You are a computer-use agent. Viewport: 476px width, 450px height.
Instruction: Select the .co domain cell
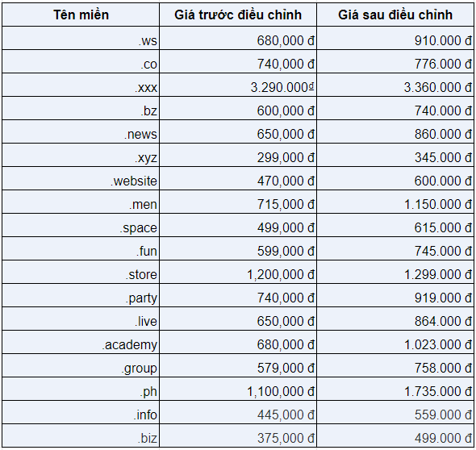click(81, 61)
